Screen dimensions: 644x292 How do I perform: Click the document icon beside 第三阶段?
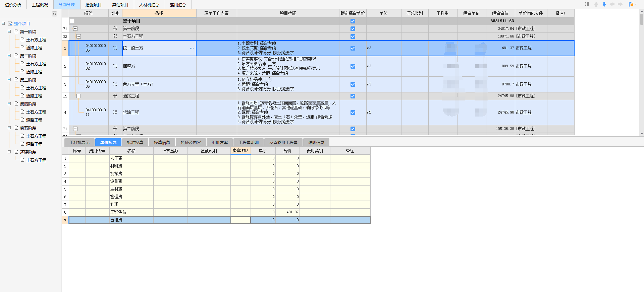click(16, 80)
